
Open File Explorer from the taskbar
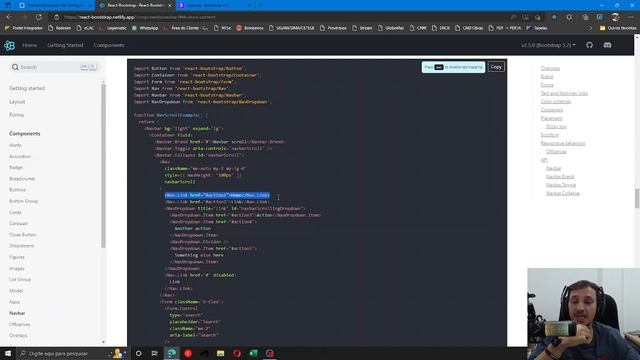[220, 353]
